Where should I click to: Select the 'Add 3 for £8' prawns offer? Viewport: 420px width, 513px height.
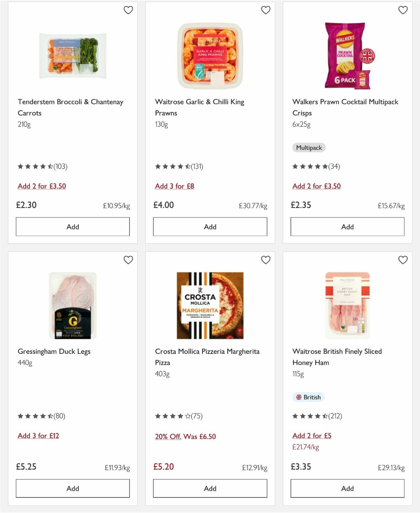pos(175,186)
